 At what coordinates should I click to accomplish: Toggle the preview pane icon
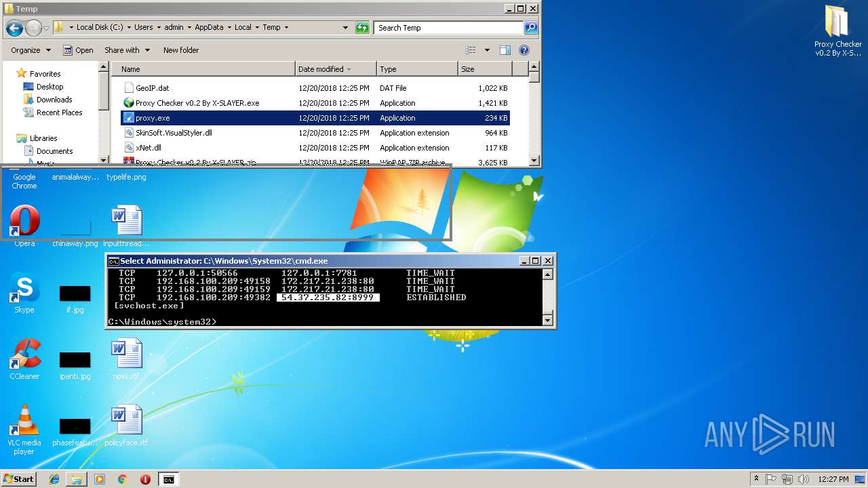point(505,50)
